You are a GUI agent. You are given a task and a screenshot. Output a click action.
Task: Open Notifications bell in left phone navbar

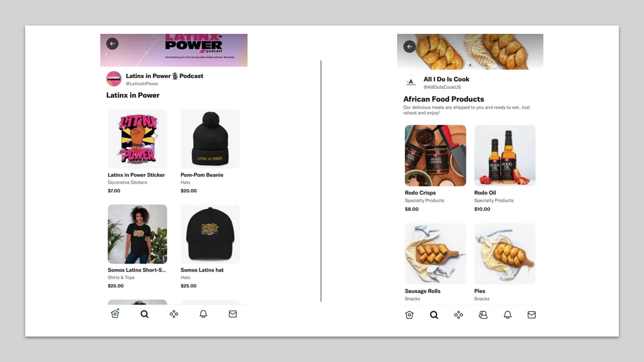[x=203, y=314]
